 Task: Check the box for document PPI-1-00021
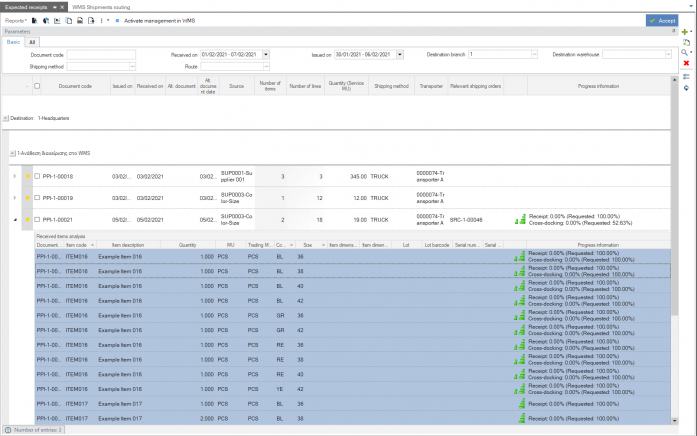37,220
